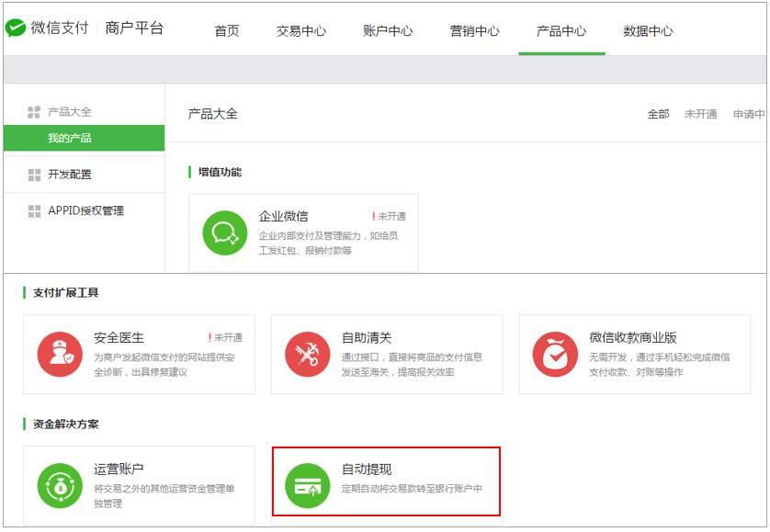Click the APPID授权管理 grid icon
The height and width of the screenshot is (532, 770).
pos(34,210)
